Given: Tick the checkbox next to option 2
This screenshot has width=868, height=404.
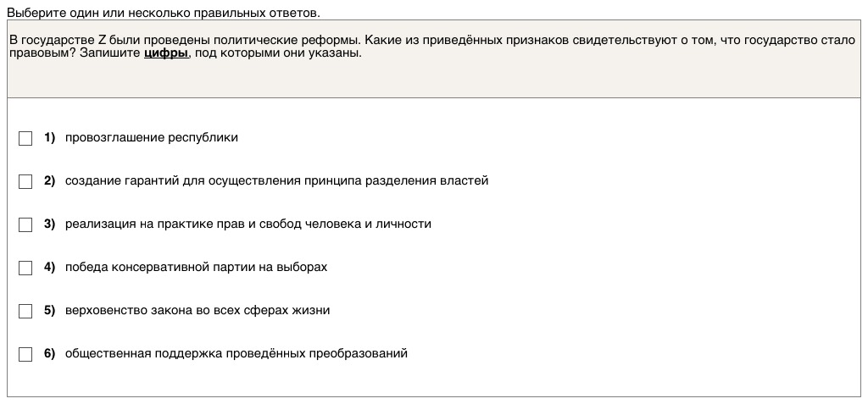Looking at the screenshot, I should [x=25, y=181].
